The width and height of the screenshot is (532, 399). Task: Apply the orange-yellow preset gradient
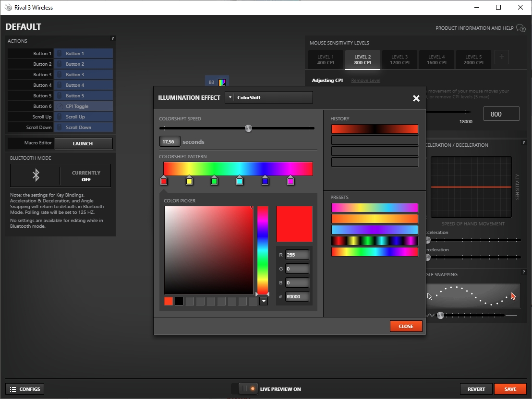coord(375,219)
